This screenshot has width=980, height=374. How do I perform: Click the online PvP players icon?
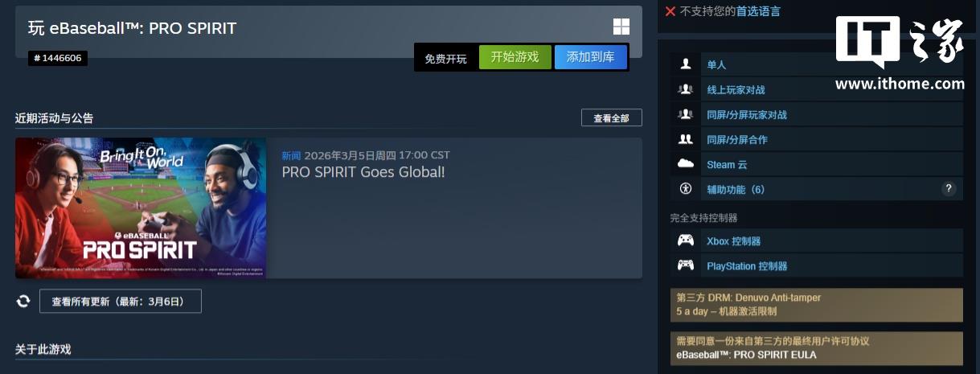click(685, 89)
